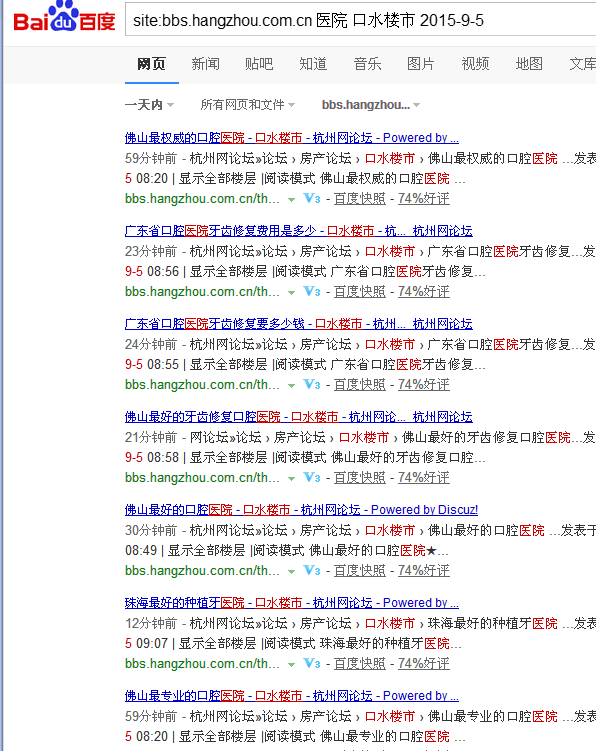Image resolution: width=596 pixels, height=751 pixels.
Task: Expand the 一天内 time filter dropdown
Action: tap(149, 104)
